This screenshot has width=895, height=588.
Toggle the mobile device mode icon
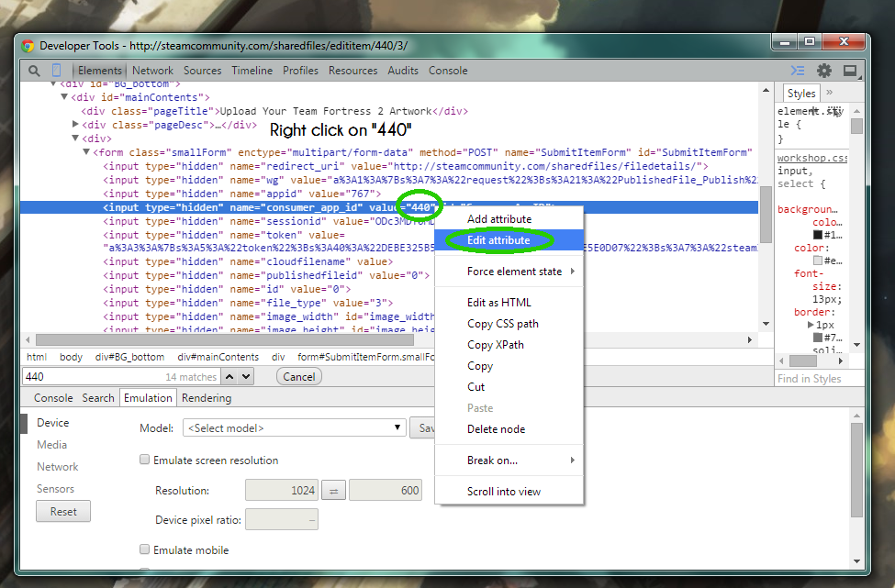coord(57,70)
